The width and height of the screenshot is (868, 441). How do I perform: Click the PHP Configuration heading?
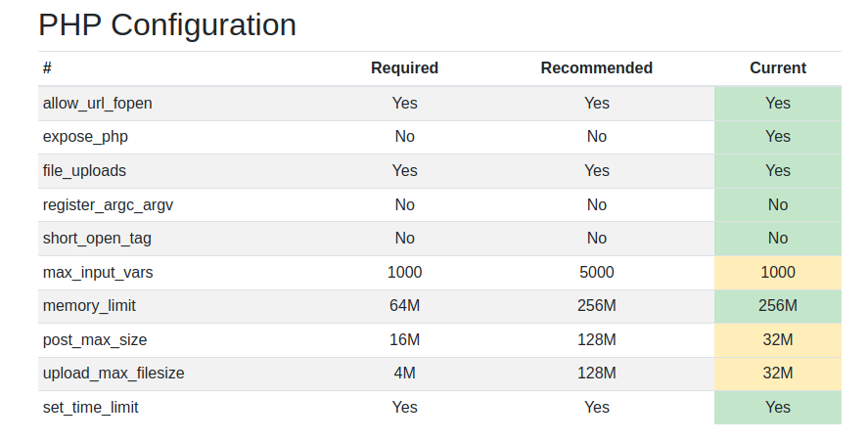pyautogui.click(x=167, y=24)
